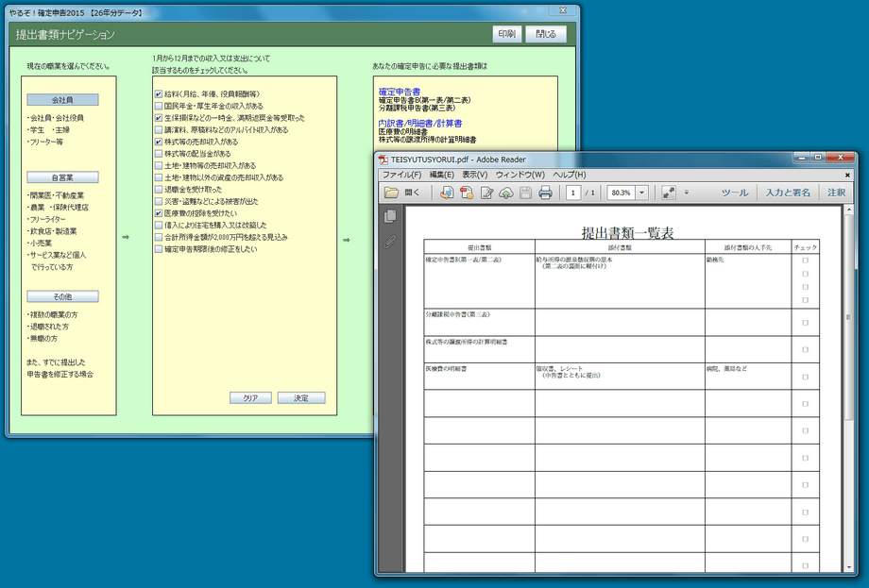This screenshot has height=588, width=869.
Task: Click the クリア button
Action: (250, 398)
